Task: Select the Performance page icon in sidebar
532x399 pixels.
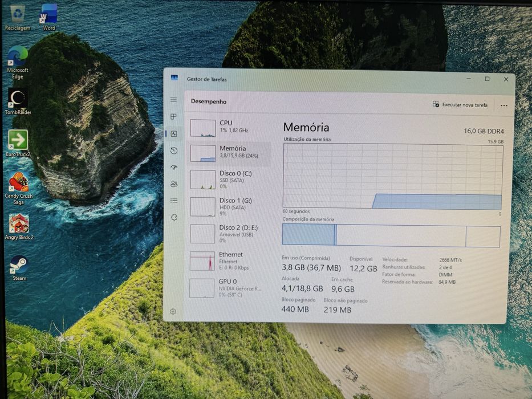Action: pyautogui.click(x=174, y=134)
